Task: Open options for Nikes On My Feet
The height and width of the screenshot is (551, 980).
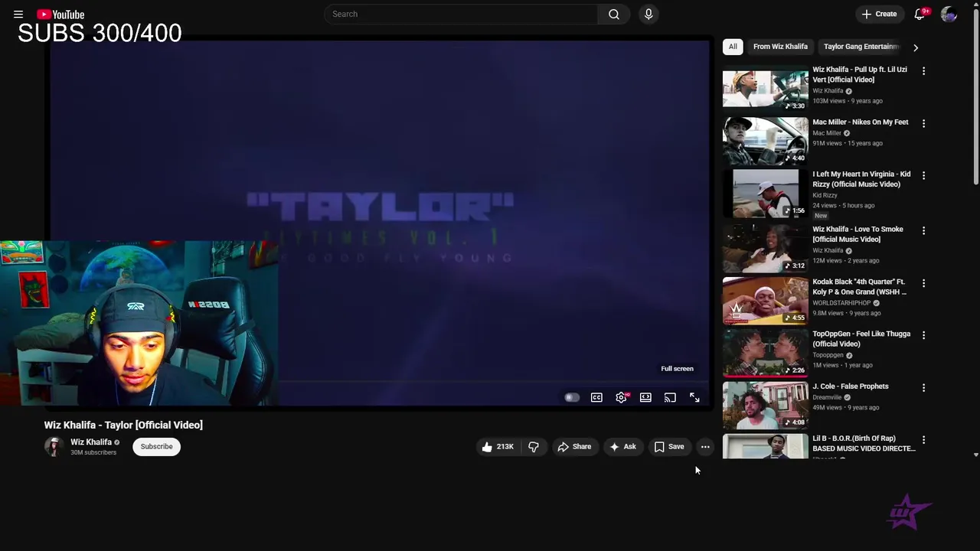Action: (x=923, y=123)
